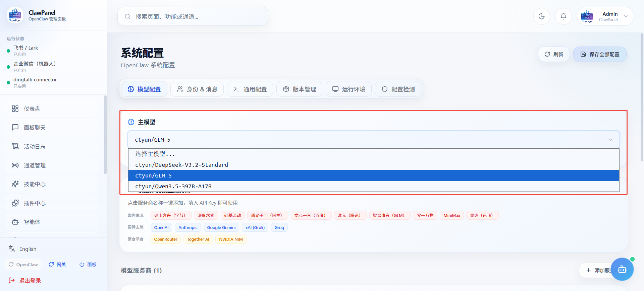Switch to the 通用配置 tab

[250, 89]
